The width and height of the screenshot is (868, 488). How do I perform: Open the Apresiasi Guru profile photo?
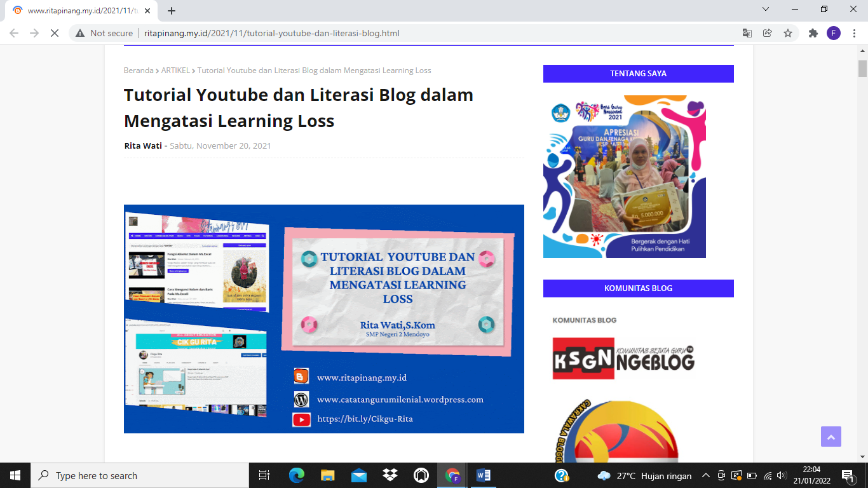point(625,177)
